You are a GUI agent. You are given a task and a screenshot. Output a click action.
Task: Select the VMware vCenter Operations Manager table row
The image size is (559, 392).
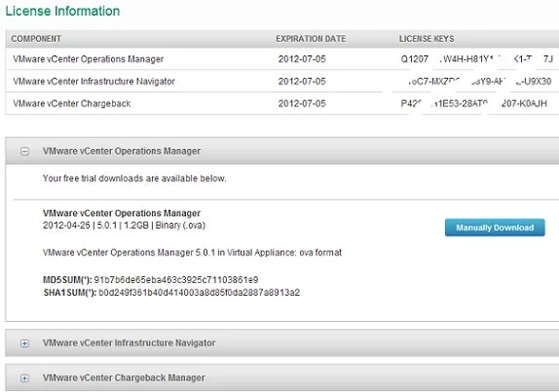tap(282, 59)
